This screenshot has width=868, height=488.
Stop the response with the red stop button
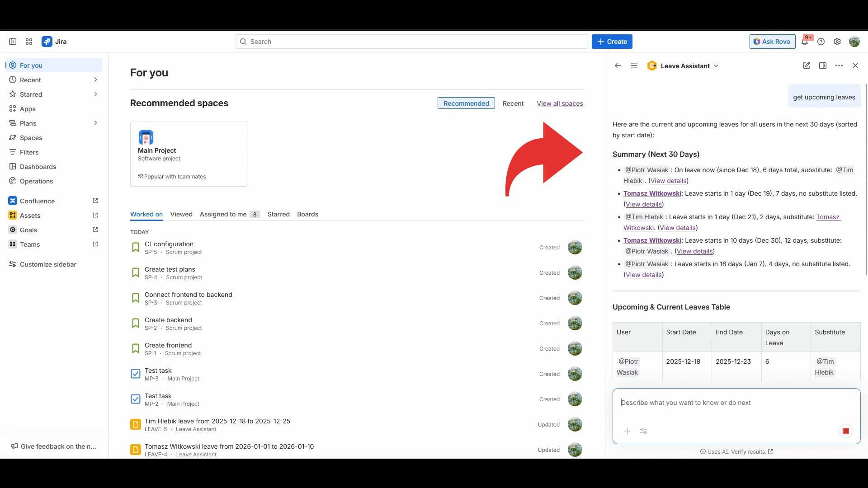point(845,431)
